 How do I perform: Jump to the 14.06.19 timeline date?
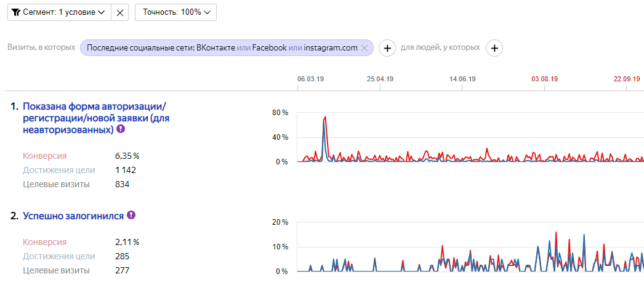coord(462,79)
